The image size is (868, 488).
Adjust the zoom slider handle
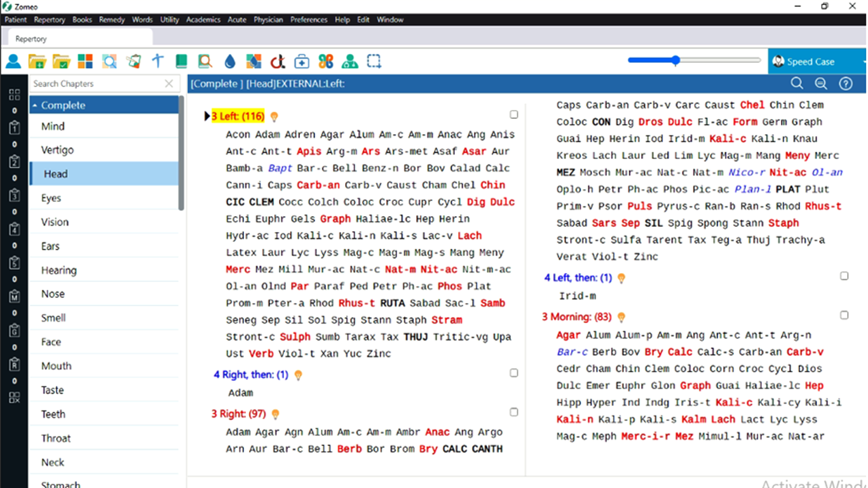[675, 60]
